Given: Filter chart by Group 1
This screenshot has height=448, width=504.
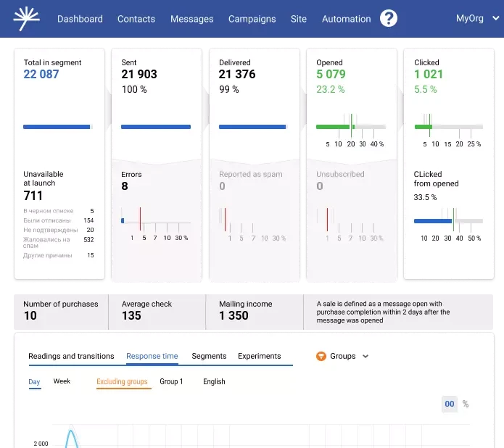Looking at the screenshot, I should pyautogui.click(x=171, y=381).
